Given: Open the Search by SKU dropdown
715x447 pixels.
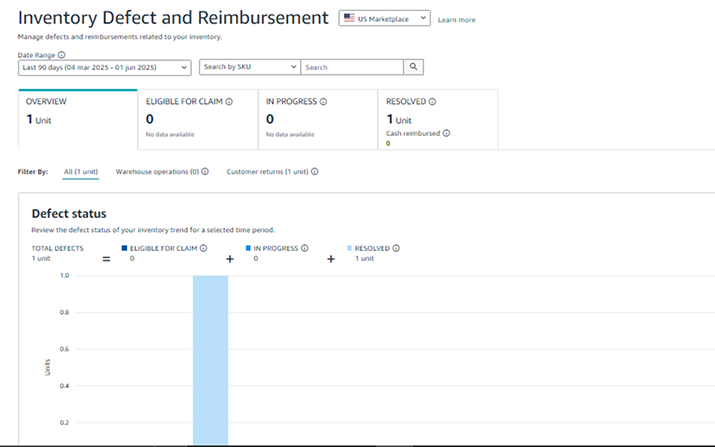Looking at the screenshot, I should 250,67.
